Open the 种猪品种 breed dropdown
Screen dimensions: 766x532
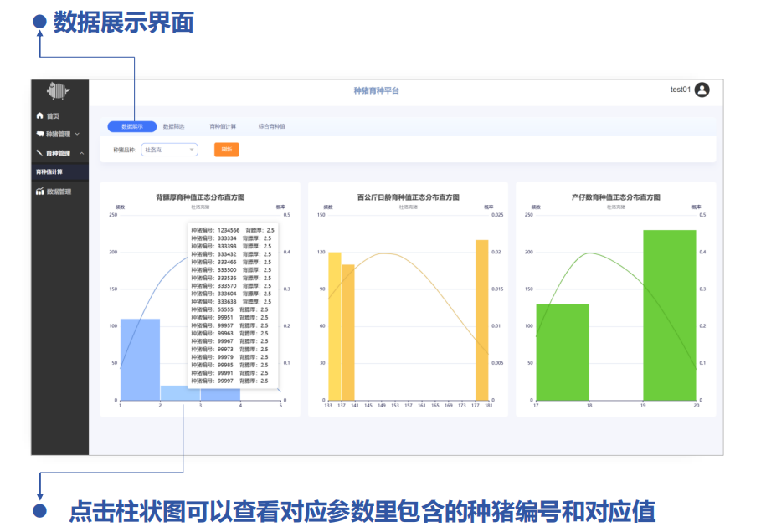point(169,150)
